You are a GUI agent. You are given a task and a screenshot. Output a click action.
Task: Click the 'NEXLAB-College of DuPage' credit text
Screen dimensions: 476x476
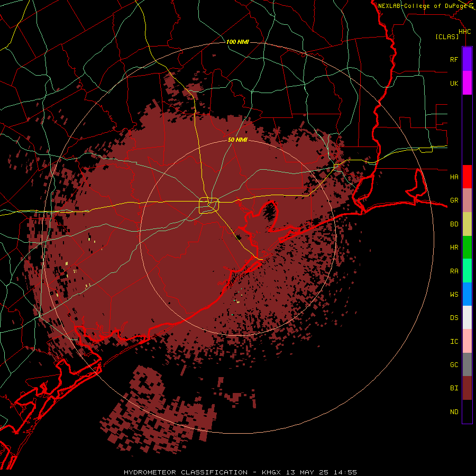pyautogui.click(x=422, y=6)
